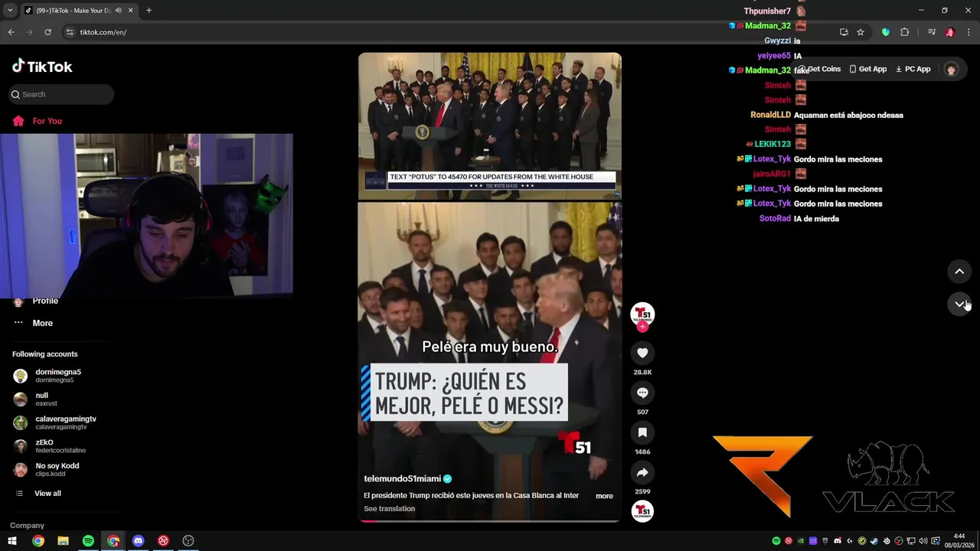The width and height of the screenshot is (980, 551).
Task: Open Spotify from the taskbar
Action: 88,541
